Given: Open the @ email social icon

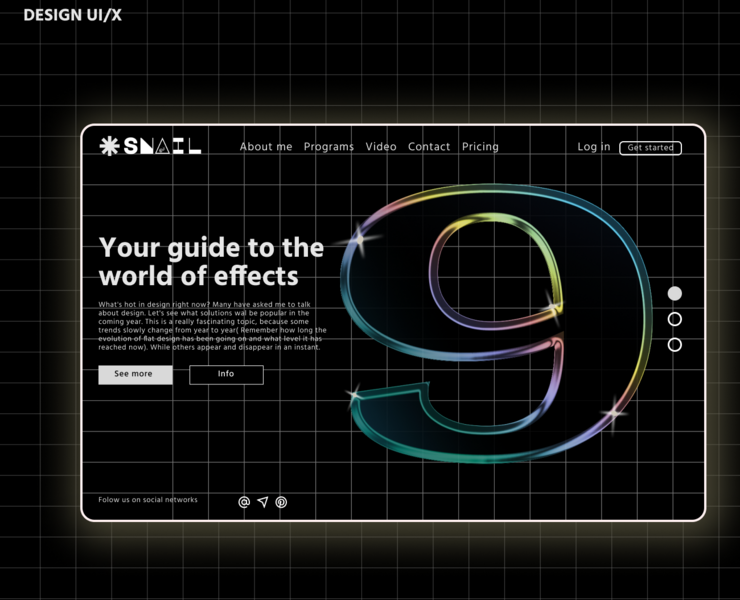Looking at the screenshot, I should pyautogui.click(x=244, y=502).
